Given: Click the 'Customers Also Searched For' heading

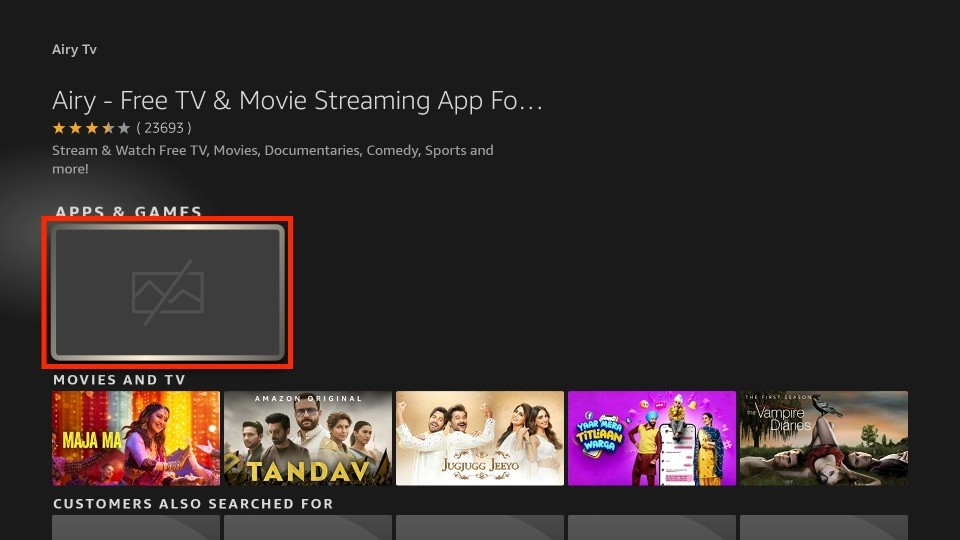Looking at the screenshot, I should 193,504.
